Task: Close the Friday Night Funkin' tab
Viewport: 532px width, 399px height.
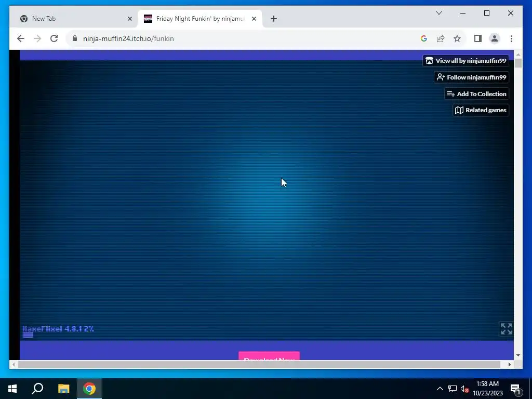Action: (x=254, y=19)
